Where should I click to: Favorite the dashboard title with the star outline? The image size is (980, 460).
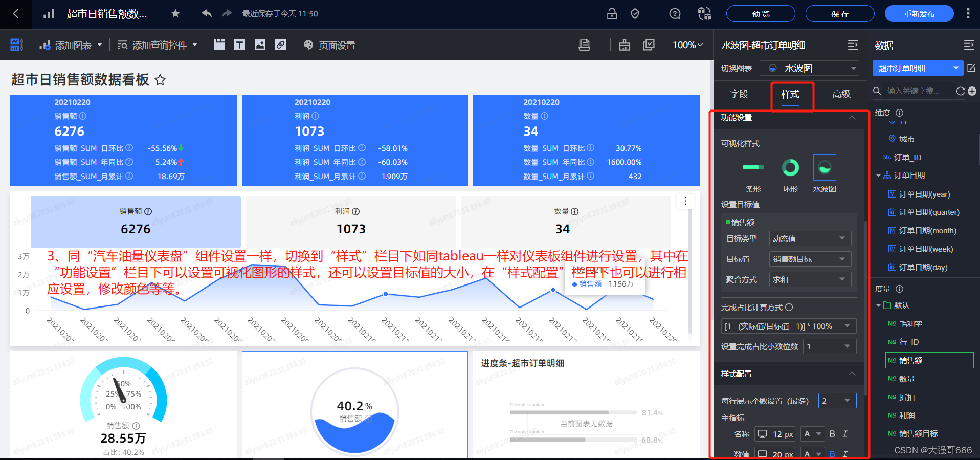[x=160, y=80]
